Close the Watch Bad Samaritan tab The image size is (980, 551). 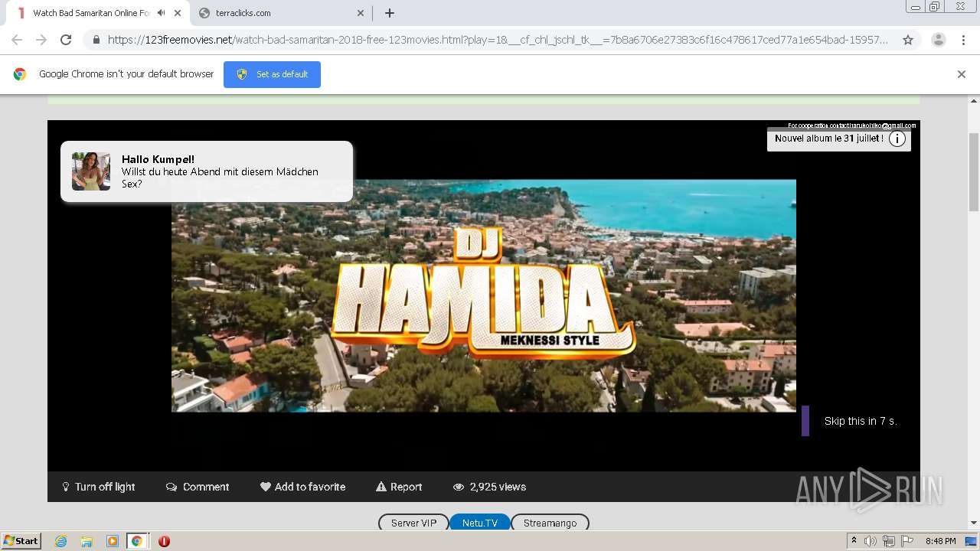(x=178, y=13)
